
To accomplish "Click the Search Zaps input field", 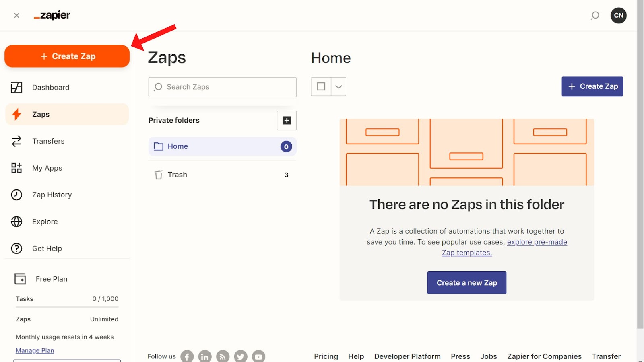I will point(223,87).
